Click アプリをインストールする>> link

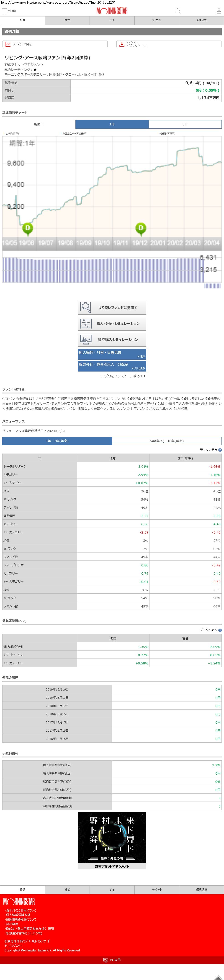coord(123,376)
